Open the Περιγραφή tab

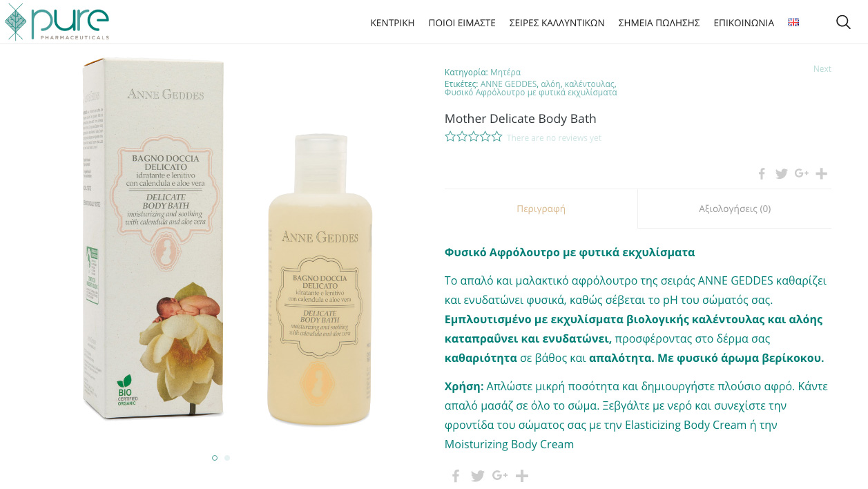(541, 209)
